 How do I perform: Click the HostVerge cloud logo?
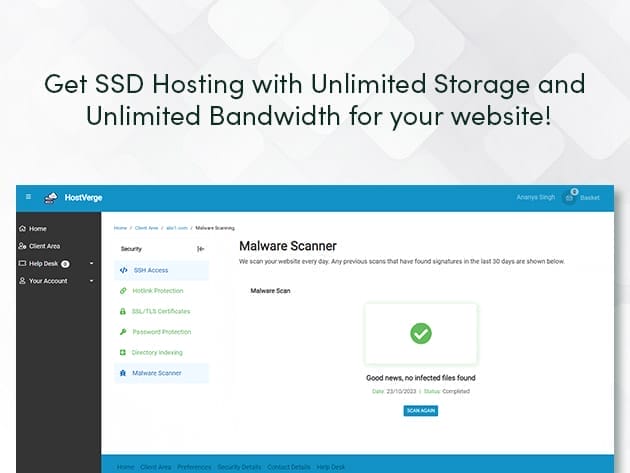pos(51,197)
